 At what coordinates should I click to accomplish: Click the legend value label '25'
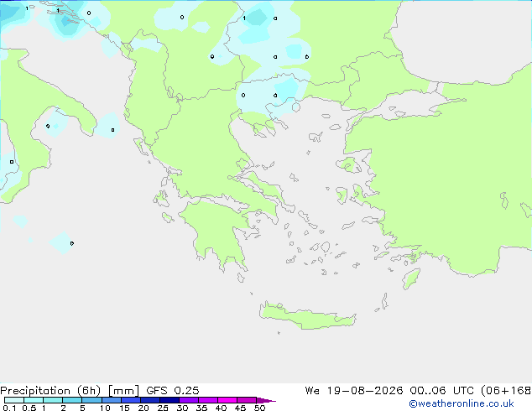[x=163, y=408]
